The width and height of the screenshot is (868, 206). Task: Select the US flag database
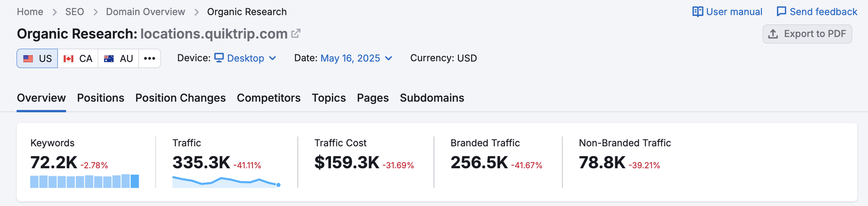pyautogui.click(x=37, y=58)
